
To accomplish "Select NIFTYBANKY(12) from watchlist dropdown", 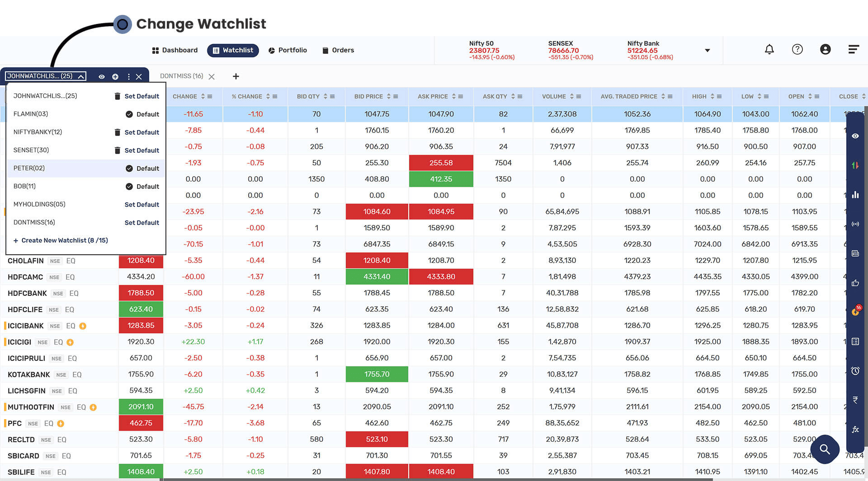I will 38,132.
